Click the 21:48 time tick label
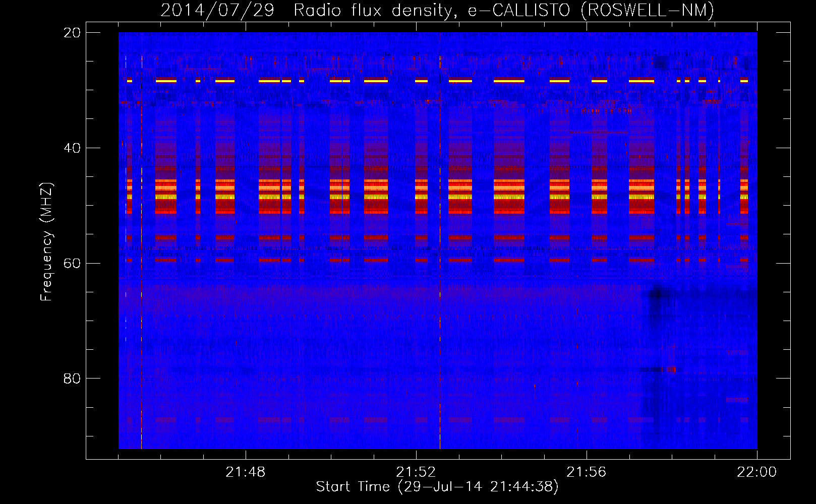The width and height of the screenshot is (816, 504). click(x=245, y=472)
